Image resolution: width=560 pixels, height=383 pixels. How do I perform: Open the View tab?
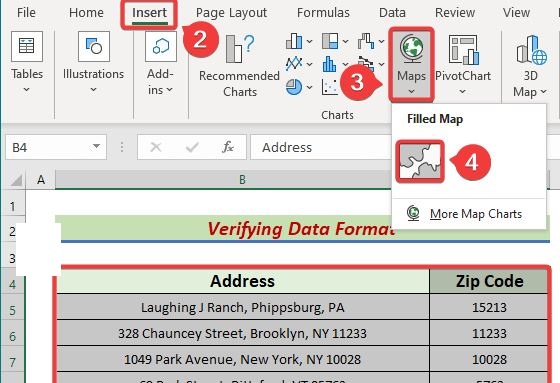pyautogui.click(x=516, y=13)
